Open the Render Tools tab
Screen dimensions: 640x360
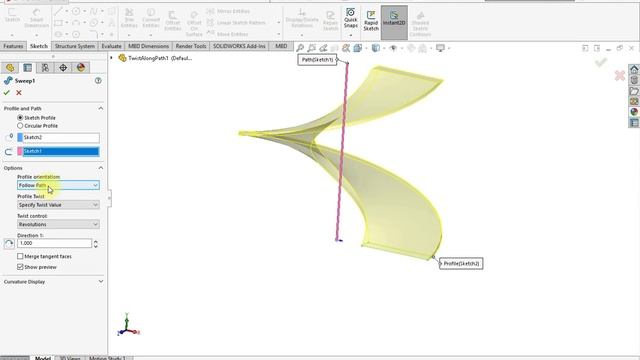tap(191, 46)
